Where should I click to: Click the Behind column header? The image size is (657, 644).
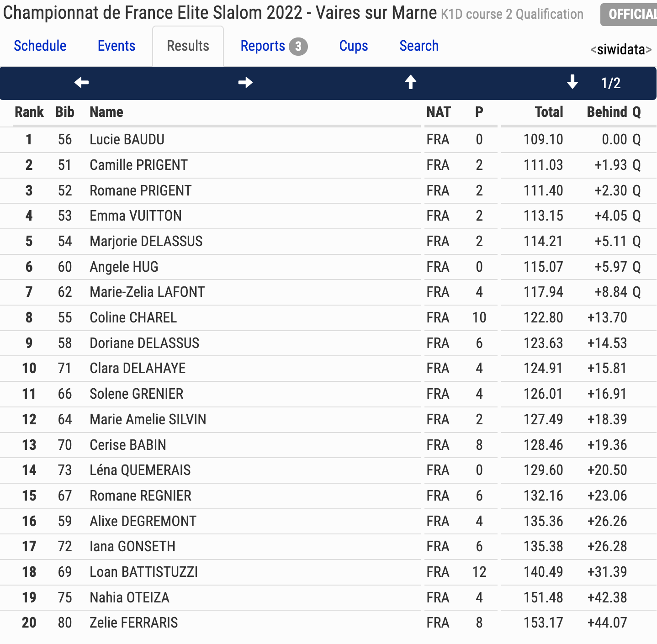(x=607, y=112)
